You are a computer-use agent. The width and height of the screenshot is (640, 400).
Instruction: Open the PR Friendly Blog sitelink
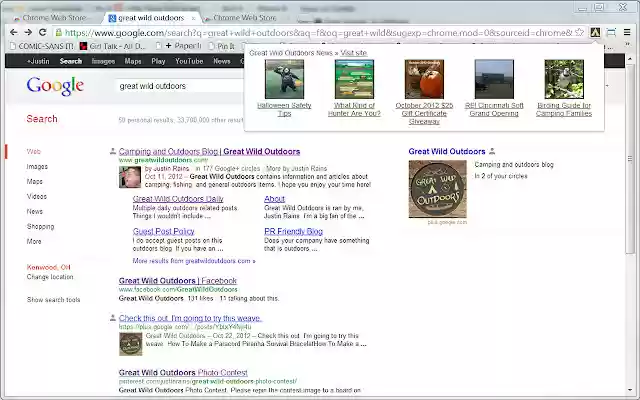pos(293,231)
